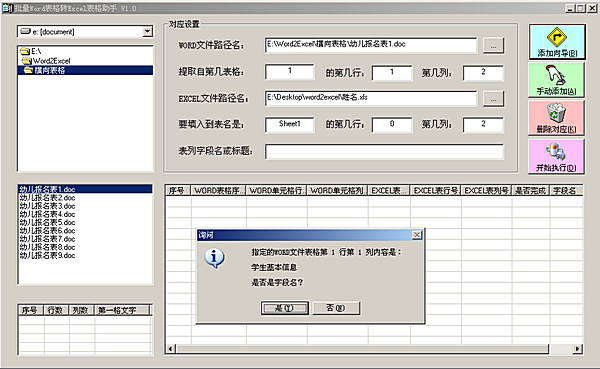
Task: Click the EXCEL表行号 column header
Action: [436, 190]
